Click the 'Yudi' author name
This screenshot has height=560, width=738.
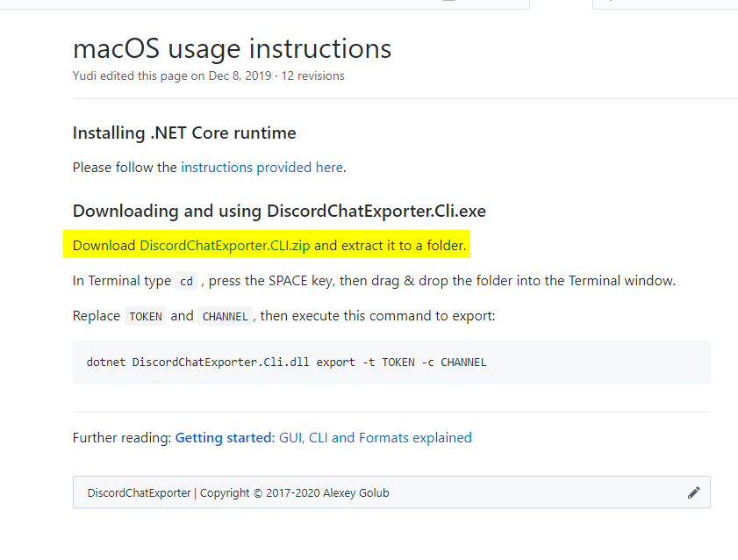point(84,75)
